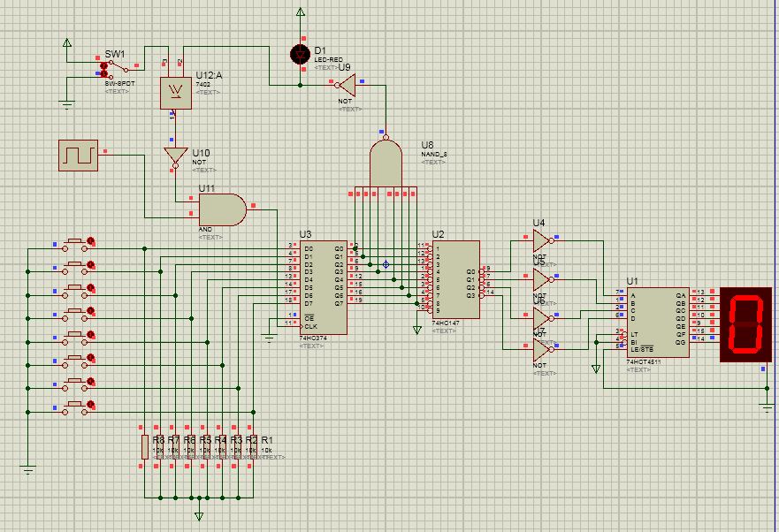779x532 pixels.
Task: Select the U2 74HC147 encoder chip
Action: click(x=456, y=279)
